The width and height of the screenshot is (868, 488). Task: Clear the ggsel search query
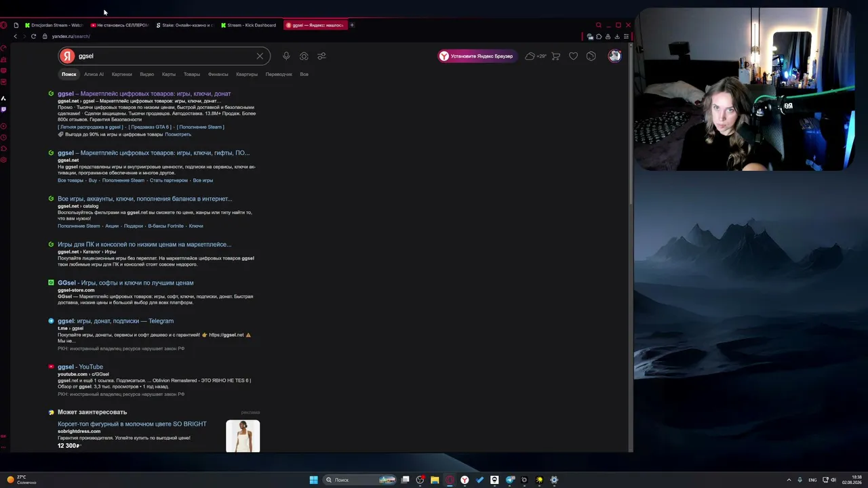click(x=260, y=56)
